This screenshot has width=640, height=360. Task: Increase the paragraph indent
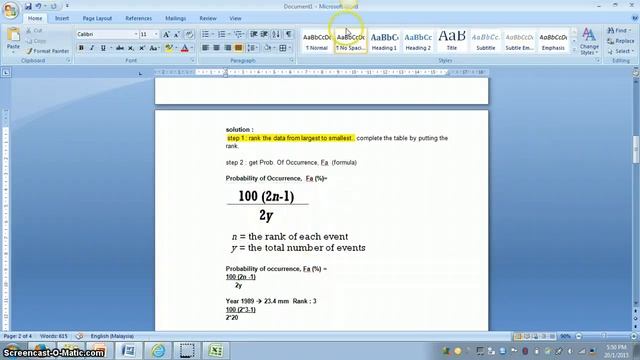point(264,34)
